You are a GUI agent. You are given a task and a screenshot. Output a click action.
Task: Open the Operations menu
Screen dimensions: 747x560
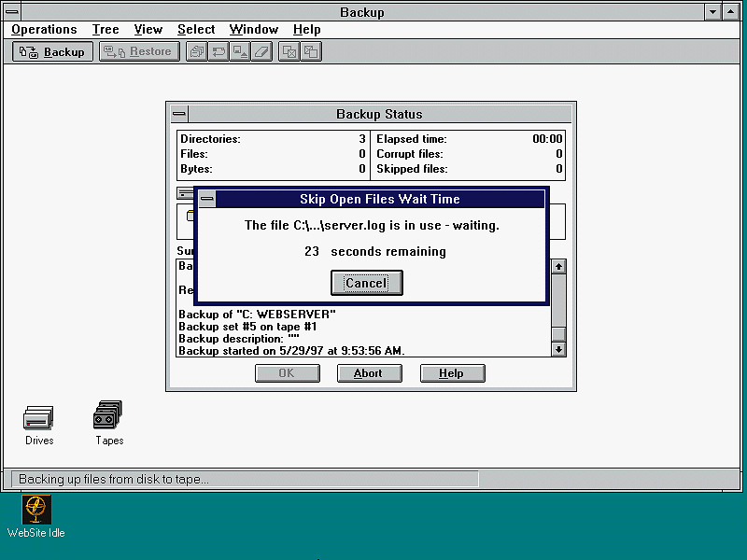coord(44,30)
